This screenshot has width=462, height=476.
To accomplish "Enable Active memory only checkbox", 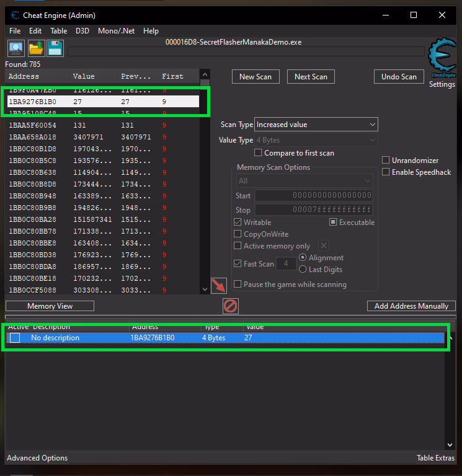I will [238, 245].
